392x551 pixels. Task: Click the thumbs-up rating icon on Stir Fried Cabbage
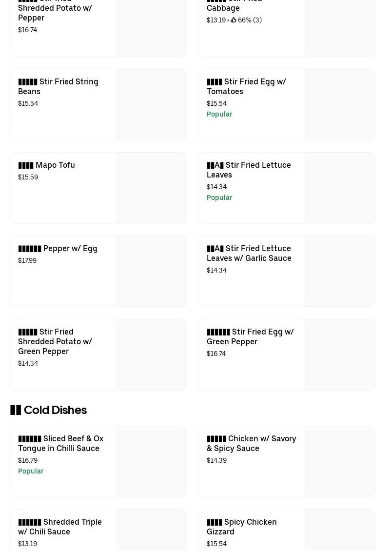pos(234,20)
